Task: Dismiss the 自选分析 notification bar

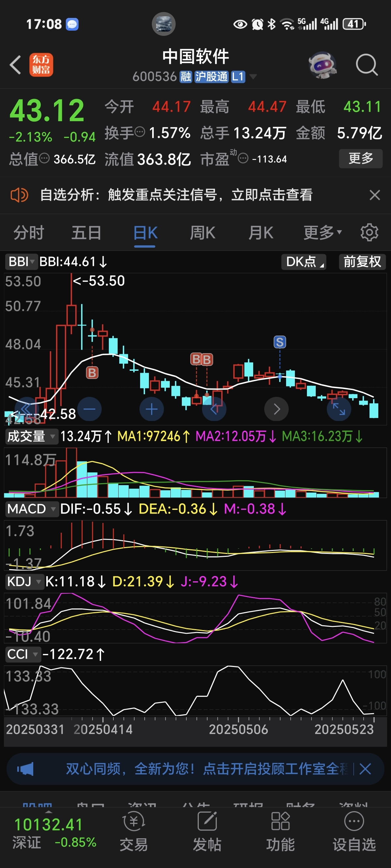Action: click(x=375, y=195)
